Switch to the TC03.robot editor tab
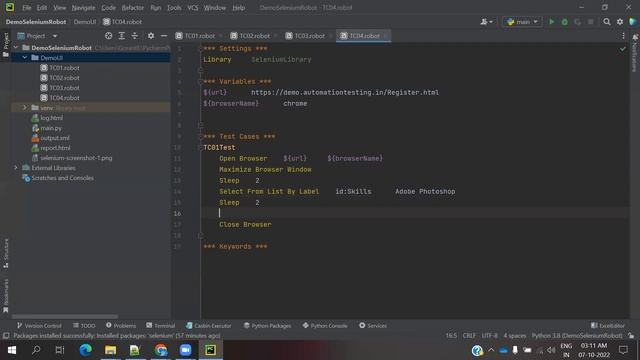 point(309,36)
